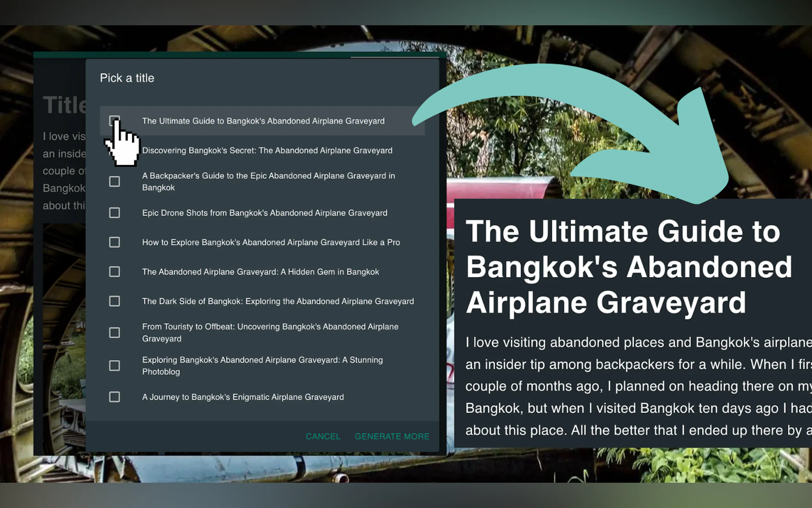This screenshot has height=508, width=812.
Task: Tick checkbox for Epic Drone Shots title
Action: [114, 213]
